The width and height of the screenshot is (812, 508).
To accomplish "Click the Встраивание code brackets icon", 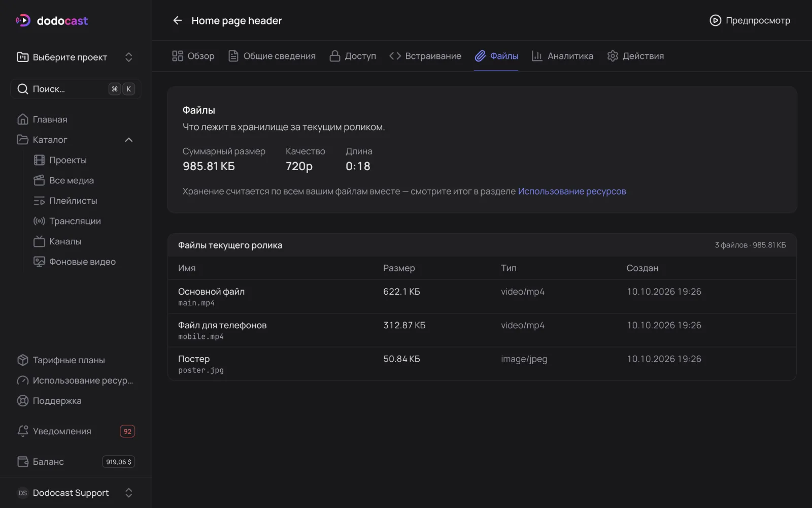I will point(395,56).
